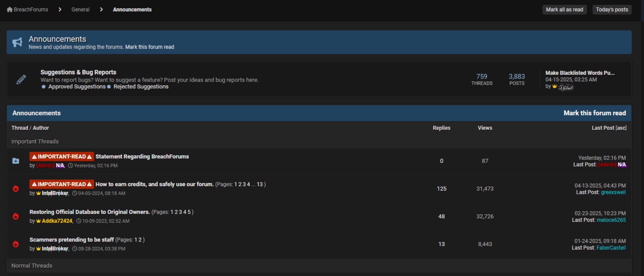
Task: Click the crown icon next to Sythe
Action: tap(554, 86)
